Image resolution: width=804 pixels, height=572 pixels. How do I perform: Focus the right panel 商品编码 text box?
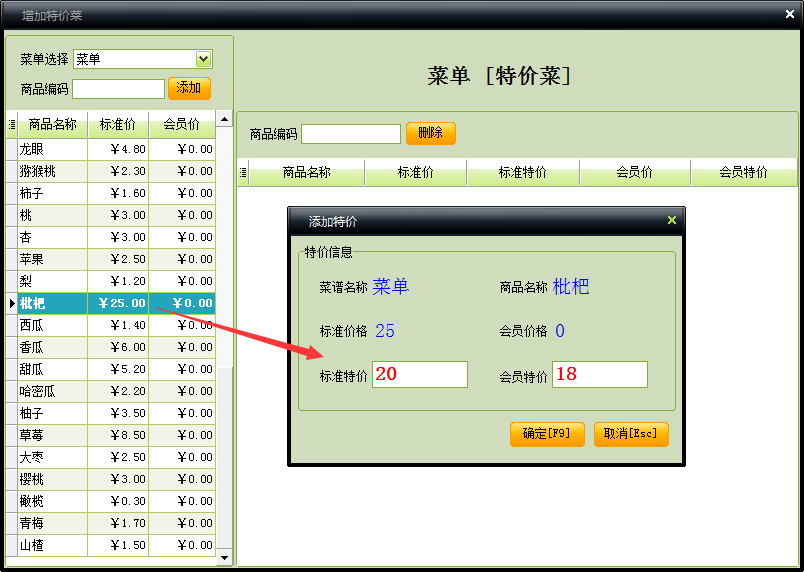[350, 134]
